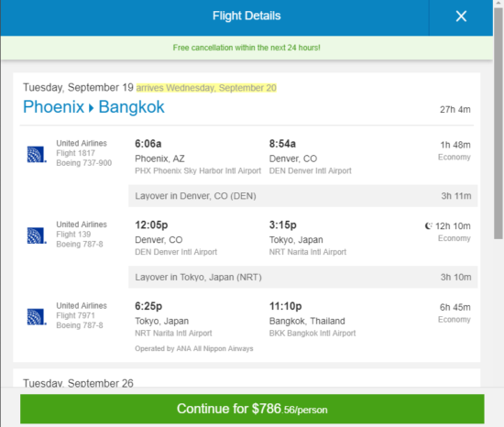Screen dimensions: 504x427
Task: Click the 3:15p Tokyo arrival time
Action: [283, 224]
